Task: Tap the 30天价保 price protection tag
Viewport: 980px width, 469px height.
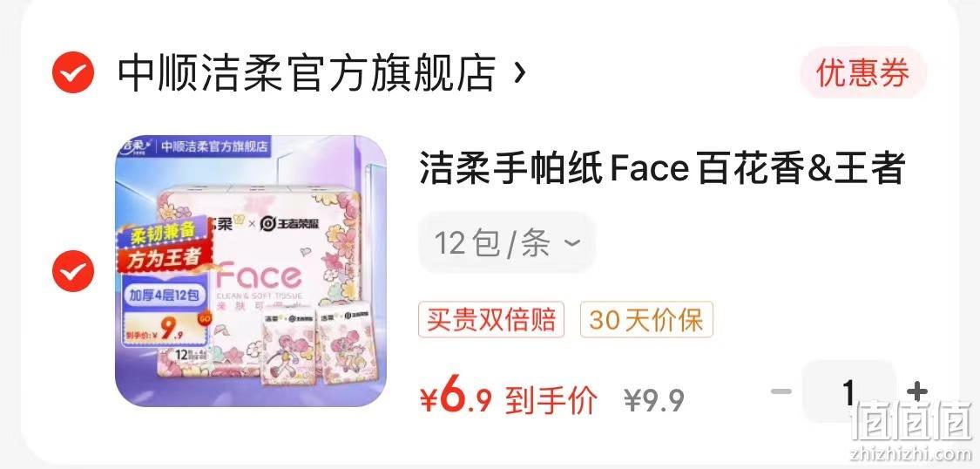Action: click(646, 320)
